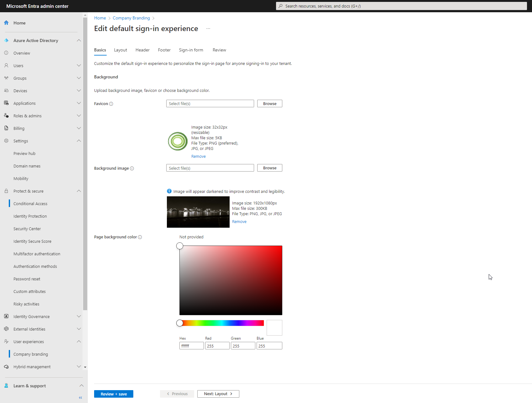This screenshot has height=403, width=532.
Task: Expand the Applications section chevron
Action: coord(79,103)
